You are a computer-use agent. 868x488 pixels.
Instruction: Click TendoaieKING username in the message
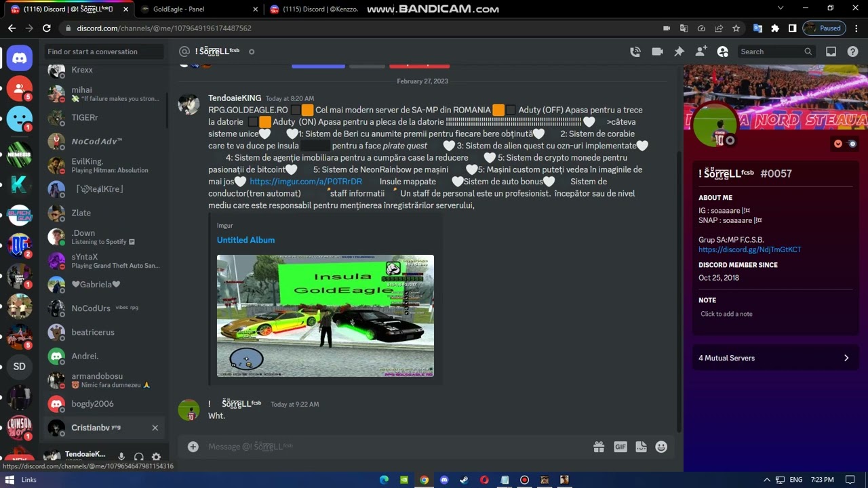point(235,98)
